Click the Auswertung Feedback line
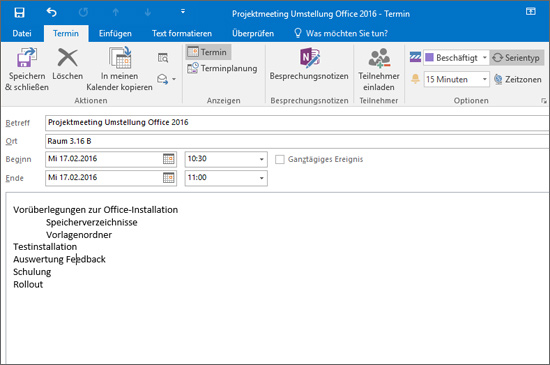The image size is (550, 365). 59,259
